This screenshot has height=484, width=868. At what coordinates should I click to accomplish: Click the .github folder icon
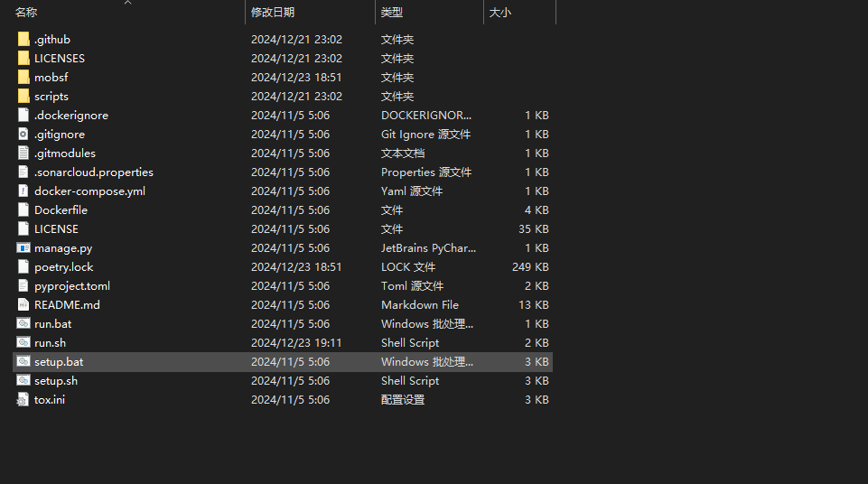pyautogui.click(x=23, y=39)
